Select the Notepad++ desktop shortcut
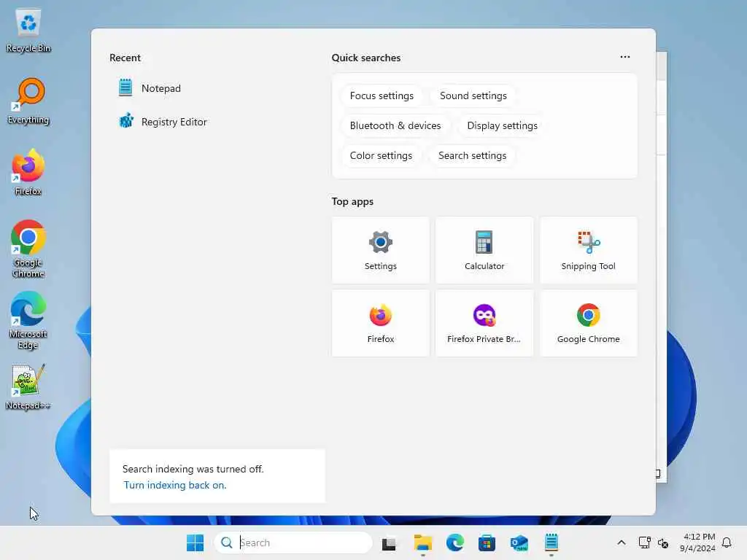This screenshot has height=560, width=747. tap(28, 386)
